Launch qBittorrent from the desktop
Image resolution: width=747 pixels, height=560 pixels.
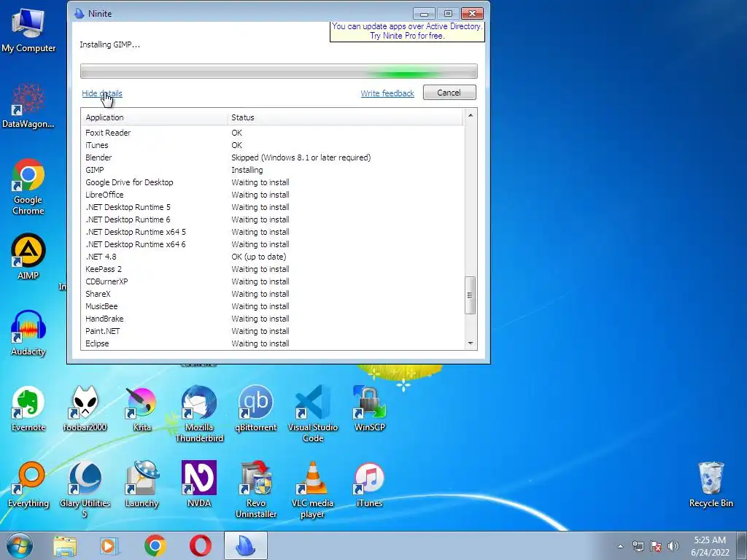point(256,408)
